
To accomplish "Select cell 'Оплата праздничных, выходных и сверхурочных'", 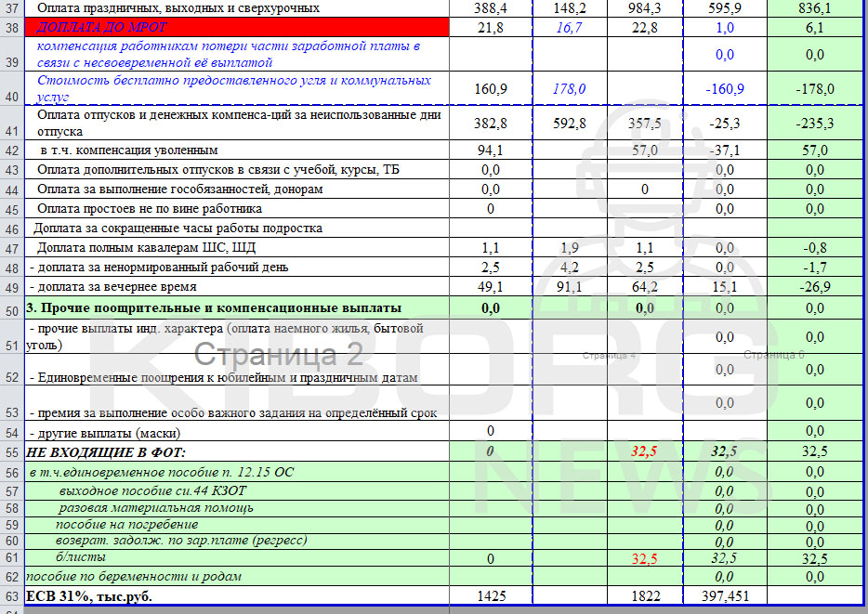I will [x=236, y=8].
